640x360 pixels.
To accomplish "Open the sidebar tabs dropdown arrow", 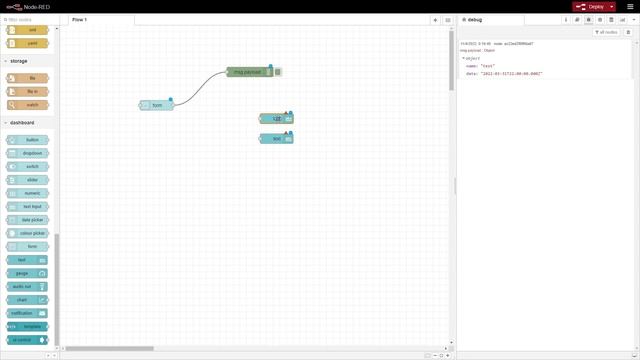I will pos(634,20).
